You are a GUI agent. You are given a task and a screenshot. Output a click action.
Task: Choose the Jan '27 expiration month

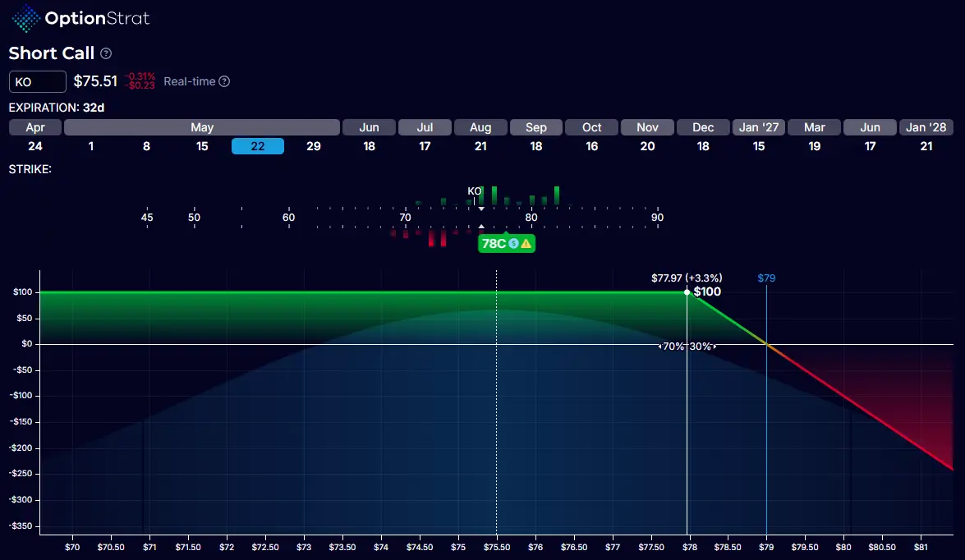click(x=759, y=127)
